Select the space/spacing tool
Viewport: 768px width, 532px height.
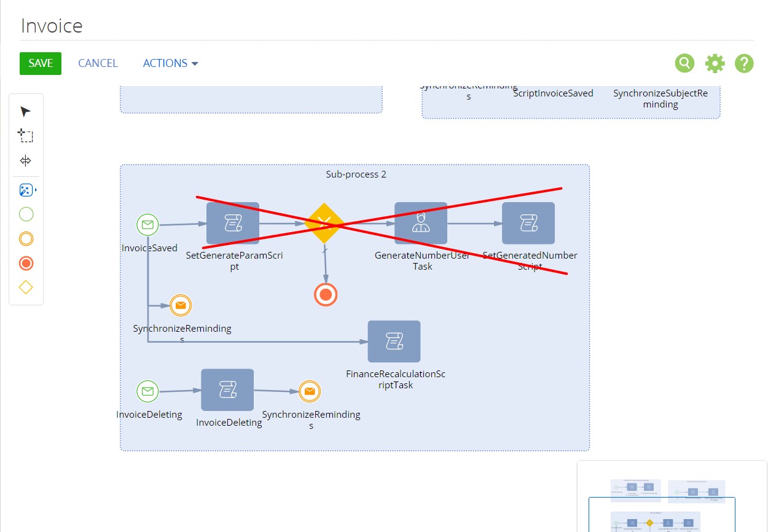pyautogui.click(x=26, y=161)
